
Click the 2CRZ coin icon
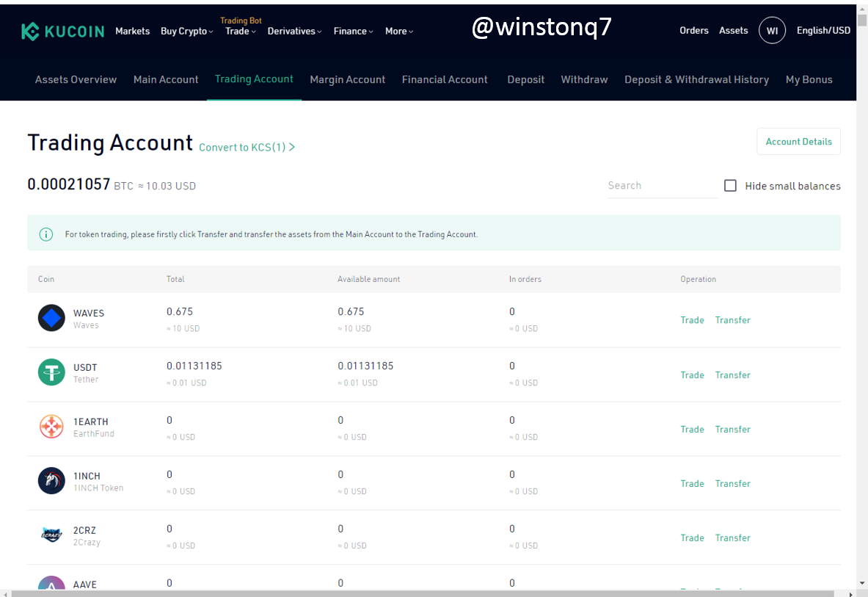coord(51,535)
